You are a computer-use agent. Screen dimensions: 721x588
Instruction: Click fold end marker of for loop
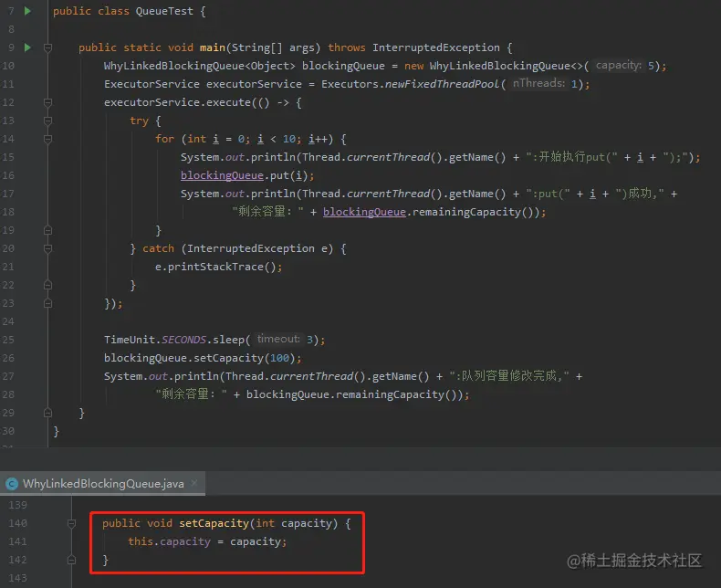click(x=47, y=230)
